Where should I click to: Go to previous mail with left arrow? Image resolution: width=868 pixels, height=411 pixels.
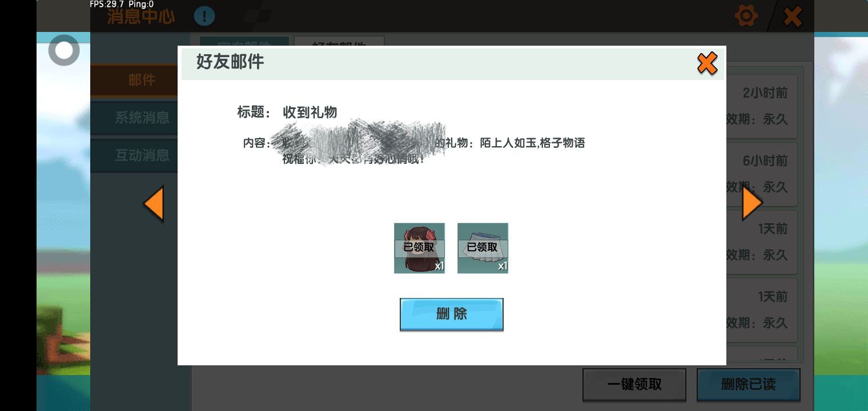[154, 204]
